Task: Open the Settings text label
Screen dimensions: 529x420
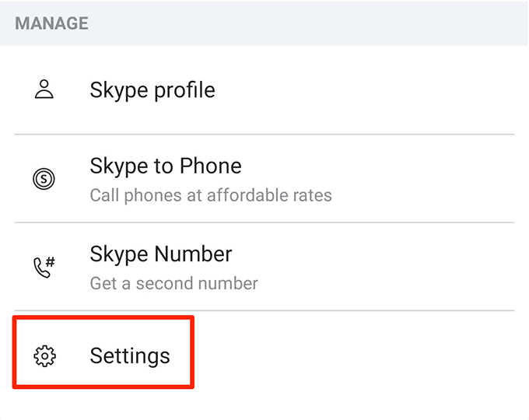Action: (130, 355)
